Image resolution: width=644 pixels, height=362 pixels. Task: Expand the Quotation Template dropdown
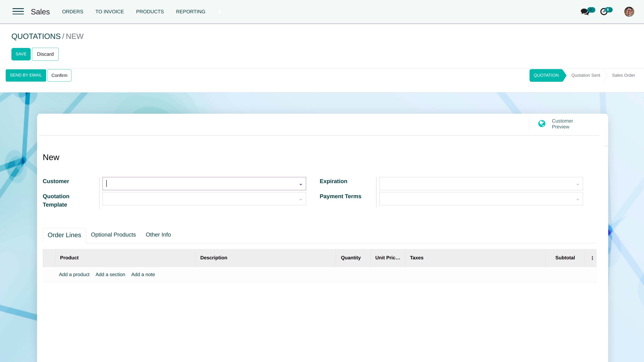tap(301, 199)
